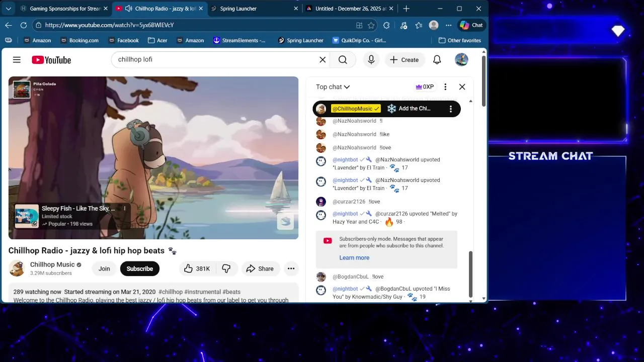Open pinned ChillhopMusic message options
644x362 pixels.
tap(451, 109)
